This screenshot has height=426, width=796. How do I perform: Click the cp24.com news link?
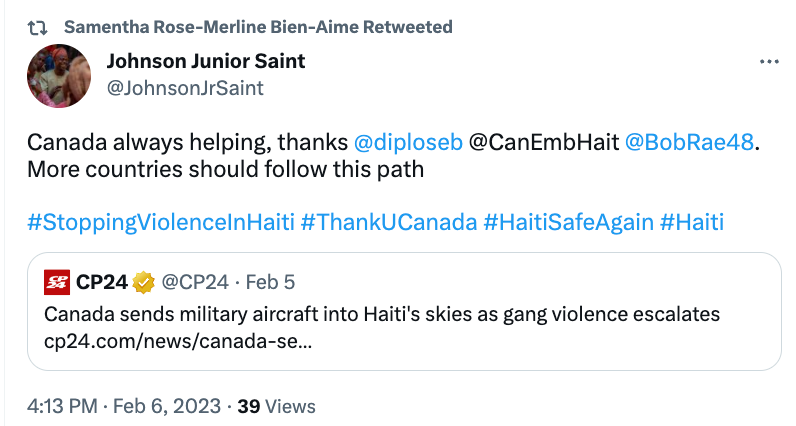tap(178, 341)
